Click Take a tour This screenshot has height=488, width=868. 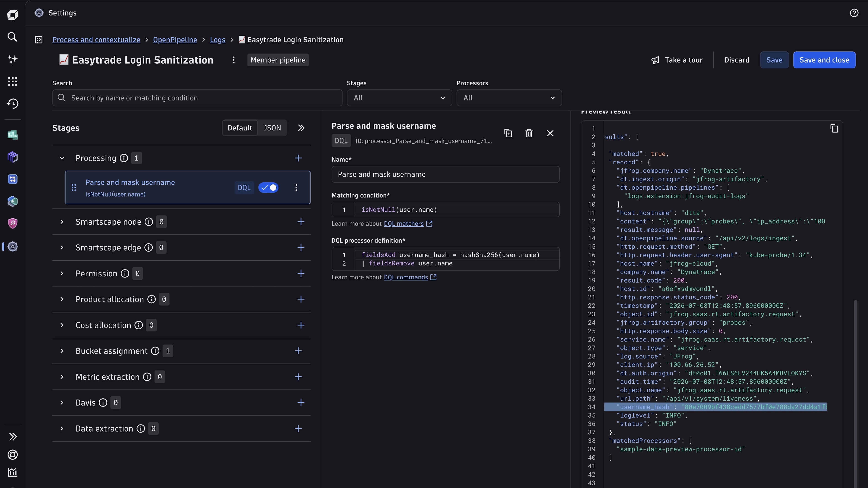coord(677,60)
